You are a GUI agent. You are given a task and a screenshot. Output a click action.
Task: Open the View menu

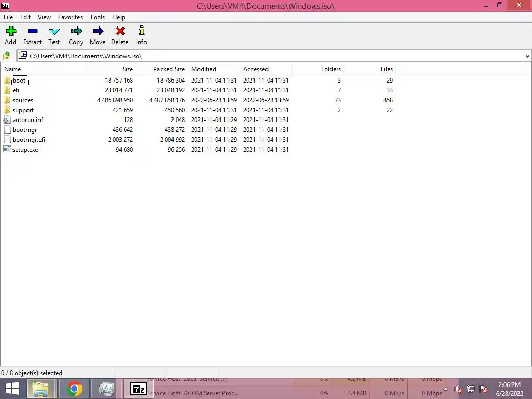tap(45, 17)
